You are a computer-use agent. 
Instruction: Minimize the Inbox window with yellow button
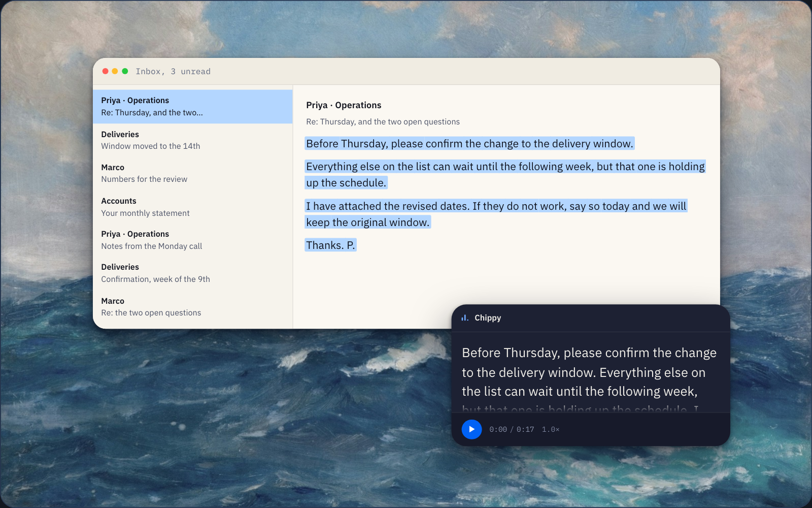(x=115, y=71)
